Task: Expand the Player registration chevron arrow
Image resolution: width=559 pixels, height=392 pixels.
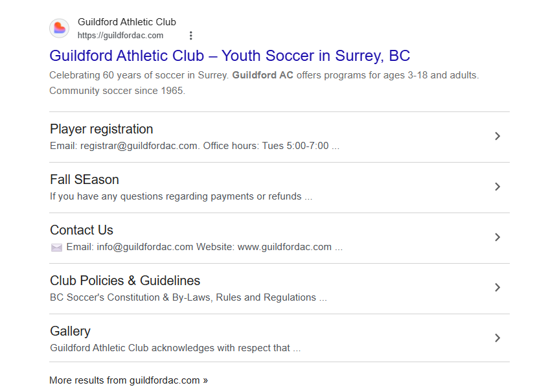Action: pyautogui.click(x=497, y=136)
